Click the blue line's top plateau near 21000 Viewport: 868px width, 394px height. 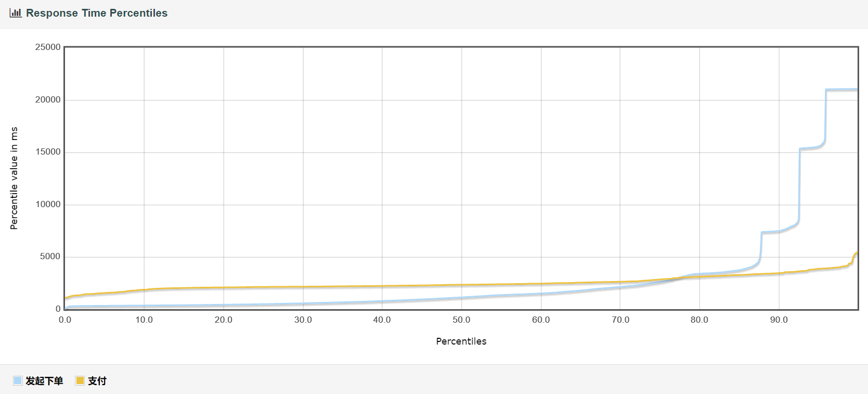pyautogui.click(x=841, y=90)
